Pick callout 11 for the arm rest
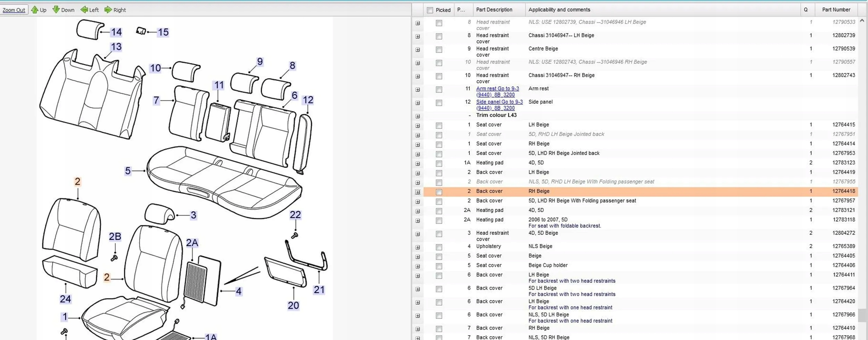 [219, 85]
